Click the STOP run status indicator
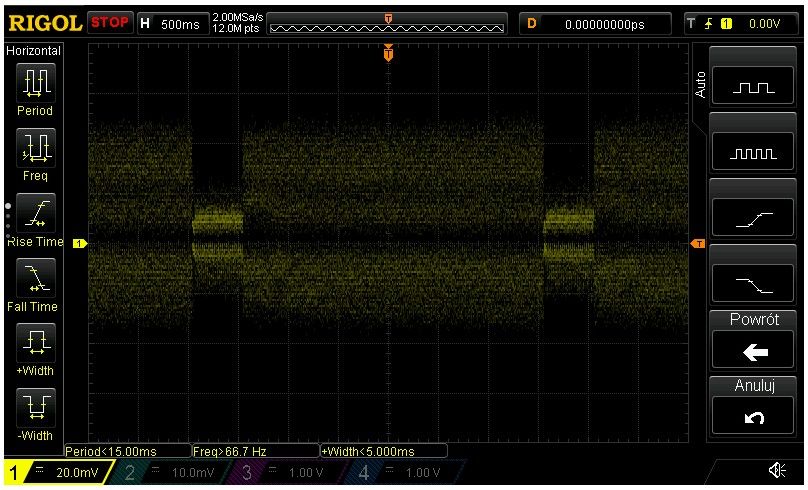The image size is (808, 490). pos(110,23)
